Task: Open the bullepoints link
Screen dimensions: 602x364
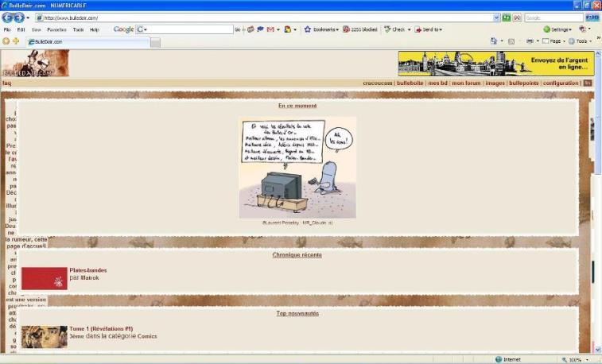Action: pyautogui.click(x=524, y=83)
